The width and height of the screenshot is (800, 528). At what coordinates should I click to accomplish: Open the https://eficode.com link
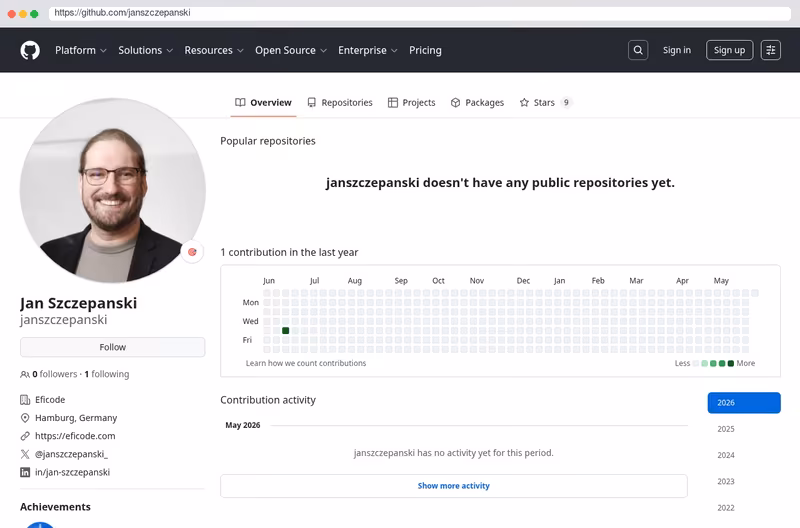click(x=75, y=436)
